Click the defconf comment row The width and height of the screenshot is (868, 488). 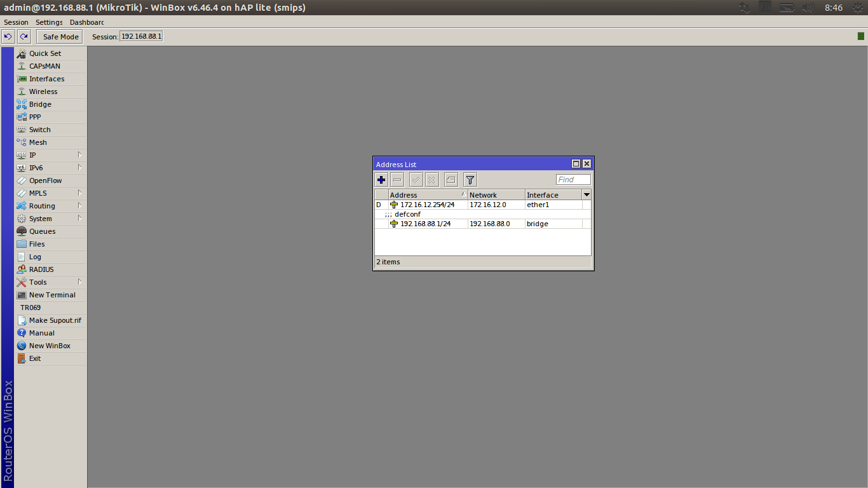(x=483, y=214)
